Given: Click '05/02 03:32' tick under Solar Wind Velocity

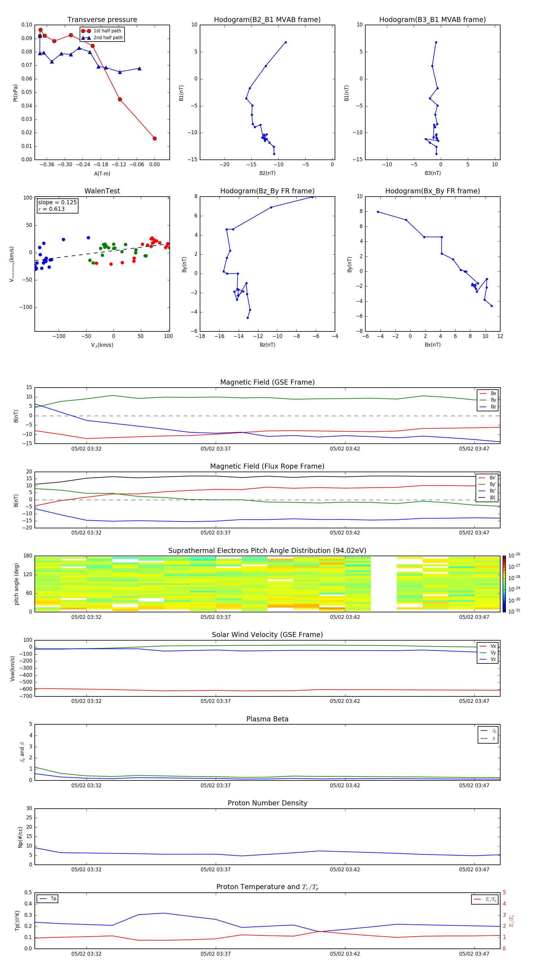Looking at the screenshot, I should (86, 701).
